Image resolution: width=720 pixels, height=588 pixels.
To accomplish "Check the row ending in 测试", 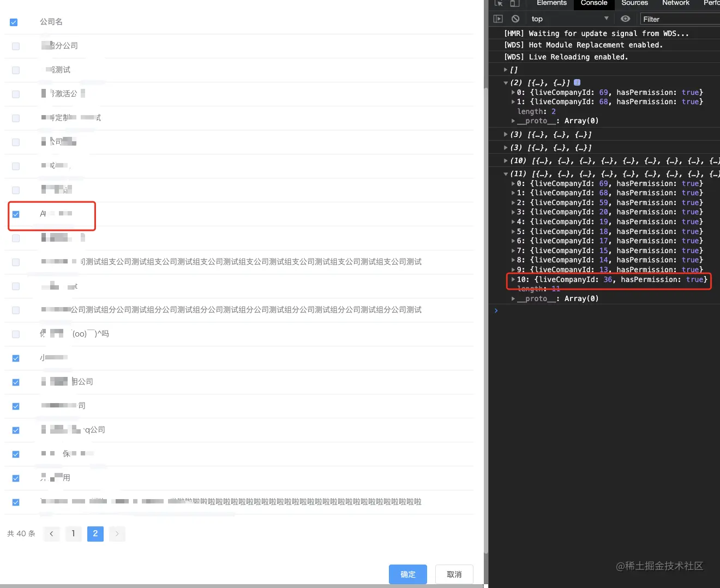I will click(x=16, y=70).
